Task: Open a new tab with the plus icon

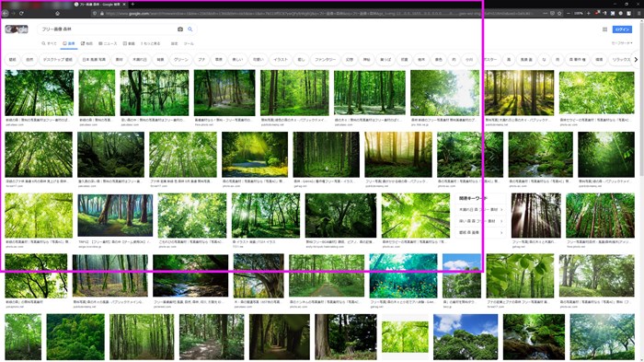Action: pos(132,4)
